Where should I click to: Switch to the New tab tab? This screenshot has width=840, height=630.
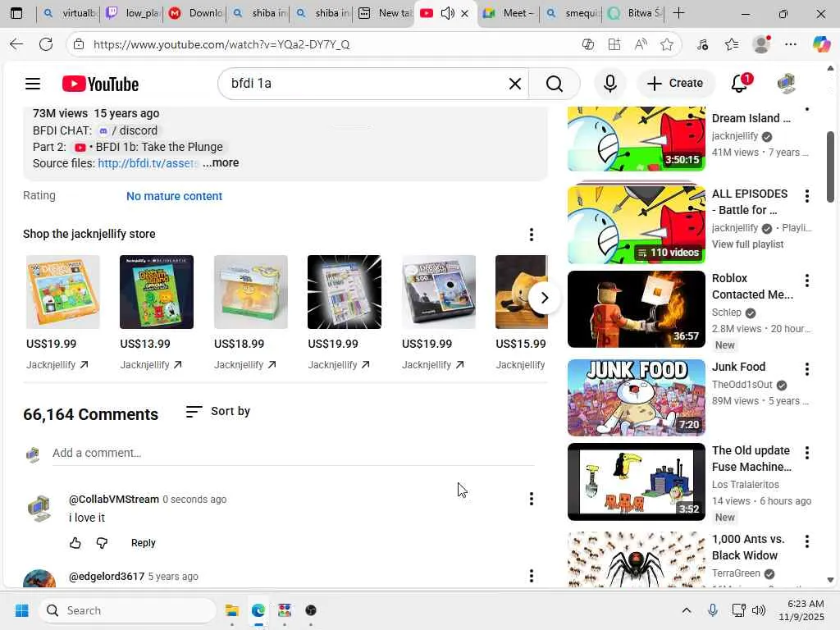pos(386,13)
